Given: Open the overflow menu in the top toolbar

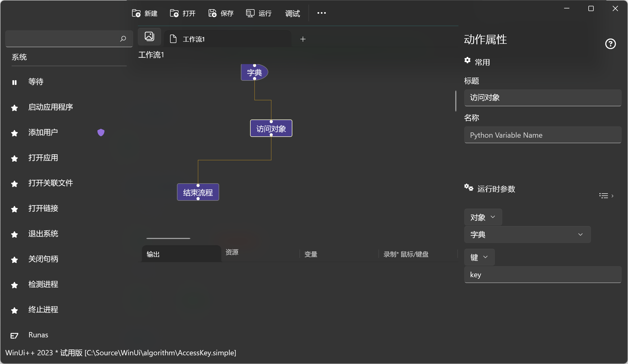Looking at the screenshot, I should [x=322, y=13].
